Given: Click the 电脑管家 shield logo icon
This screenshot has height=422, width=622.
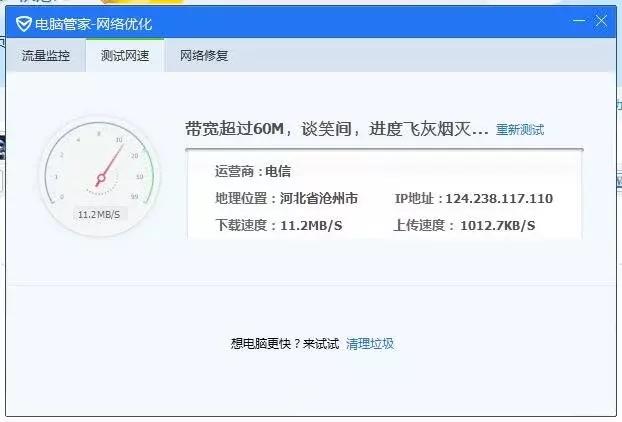Looking at the screenshot, I should pos(23,24).
